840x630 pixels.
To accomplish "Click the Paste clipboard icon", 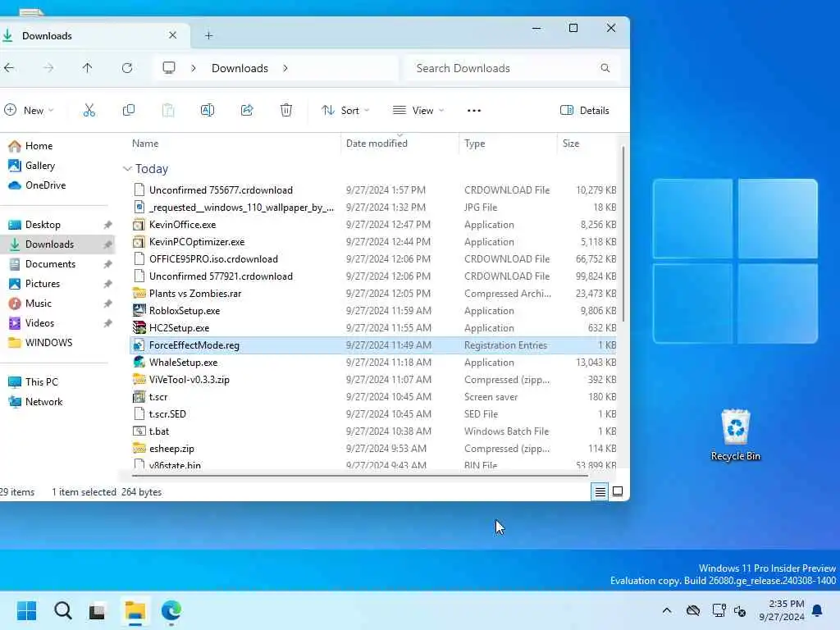I will click(167, 111).
